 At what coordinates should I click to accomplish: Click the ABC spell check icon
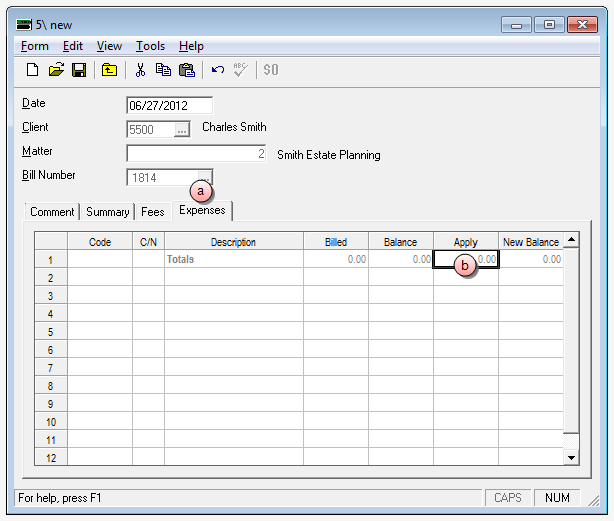pyautogui.click(x=240, y=70)
